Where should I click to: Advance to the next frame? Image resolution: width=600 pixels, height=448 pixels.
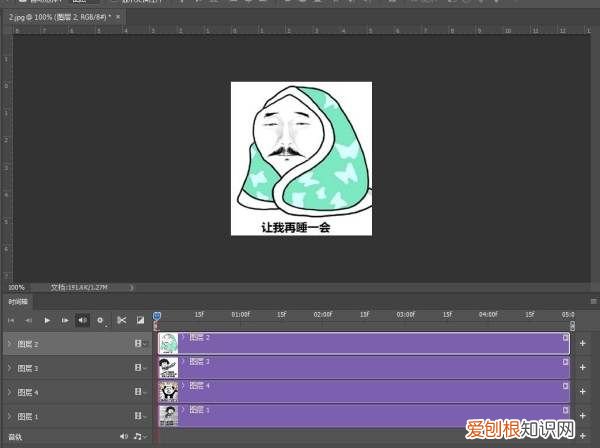65,320
